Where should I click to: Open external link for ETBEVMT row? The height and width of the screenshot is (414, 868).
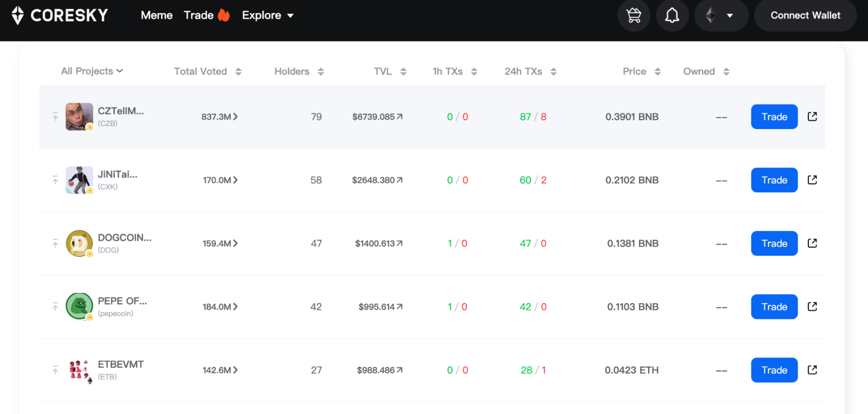tap(812, 370)
